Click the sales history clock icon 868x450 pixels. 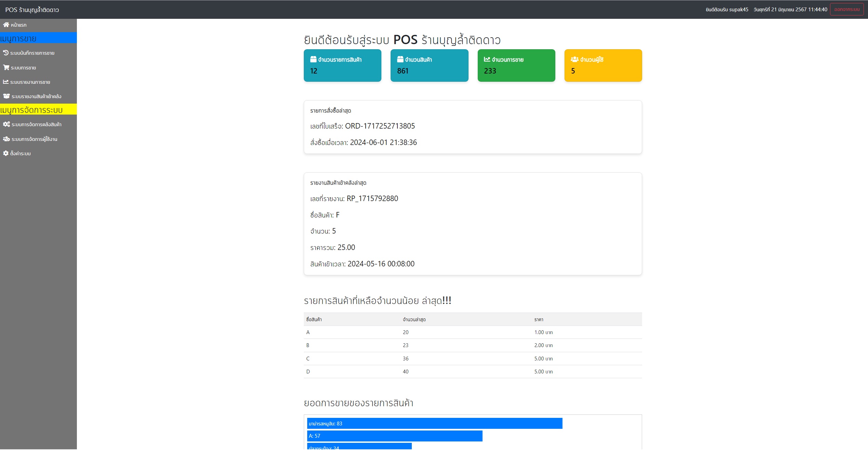point(5,53)
